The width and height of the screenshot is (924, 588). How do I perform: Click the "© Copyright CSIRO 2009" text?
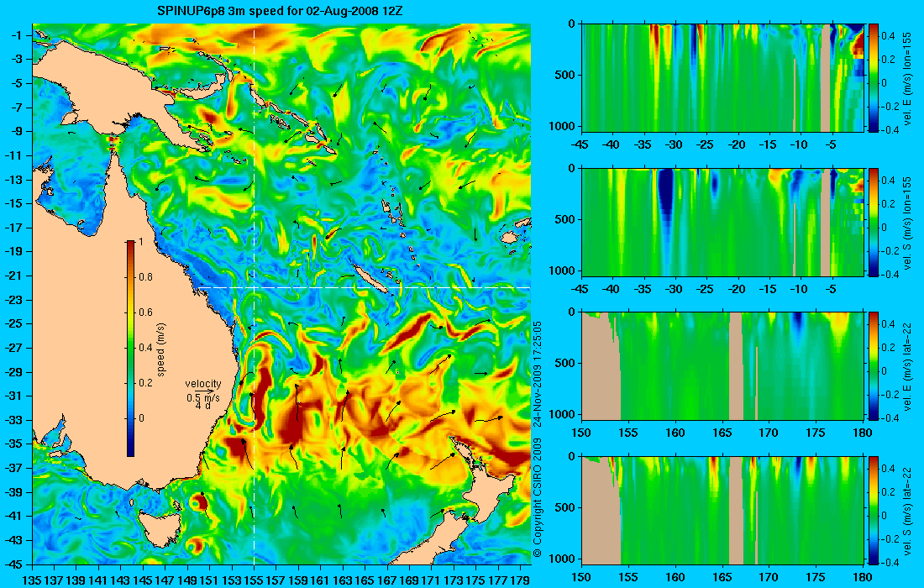[537, 496]
